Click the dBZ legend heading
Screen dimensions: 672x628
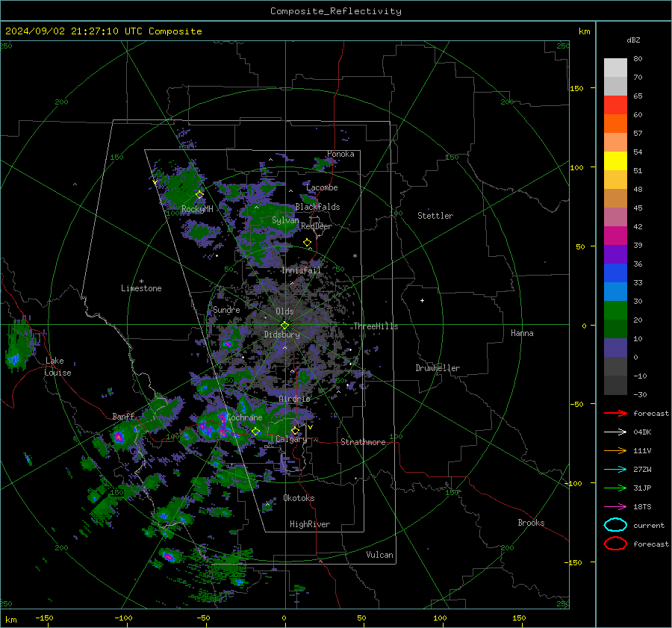(633, 40)
